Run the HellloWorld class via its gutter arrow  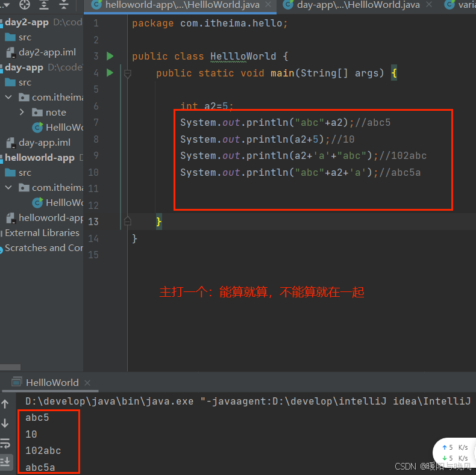click(110, 56)
